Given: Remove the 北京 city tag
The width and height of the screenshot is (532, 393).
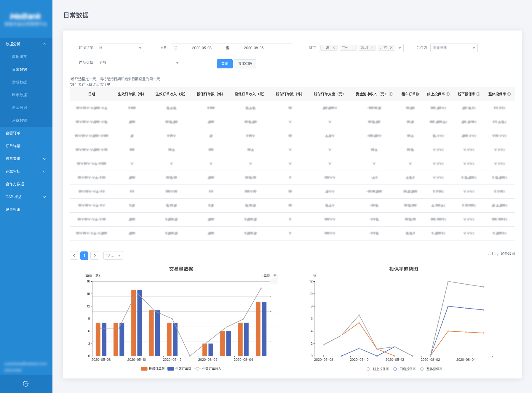Looking at the screenshot, I should (x=391, y=48).
